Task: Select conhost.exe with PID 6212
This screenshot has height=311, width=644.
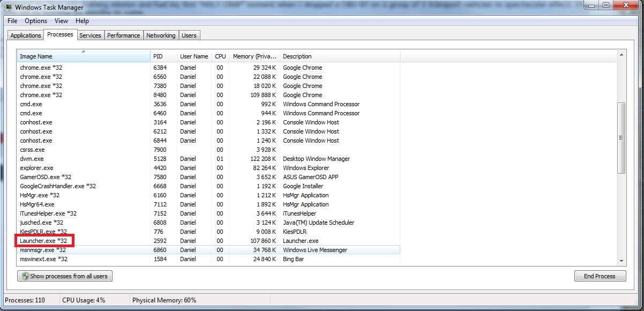Action: (208, 131)
